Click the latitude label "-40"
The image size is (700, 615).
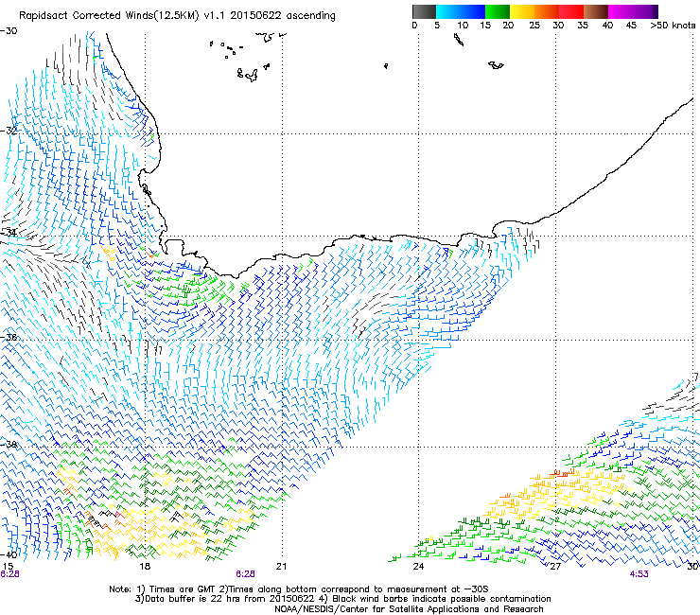point(9,554)
